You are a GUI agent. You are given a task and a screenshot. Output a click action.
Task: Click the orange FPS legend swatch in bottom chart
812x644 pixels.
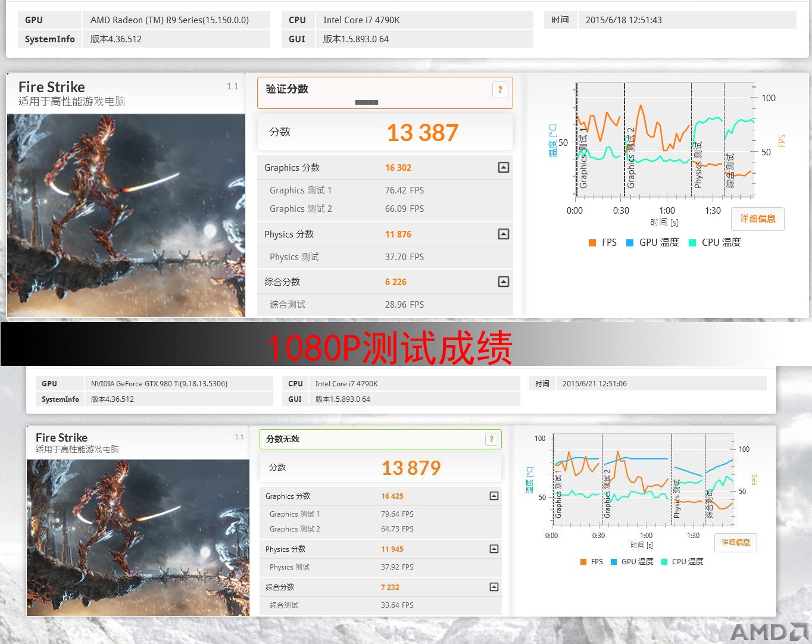(x=583, y=562)
